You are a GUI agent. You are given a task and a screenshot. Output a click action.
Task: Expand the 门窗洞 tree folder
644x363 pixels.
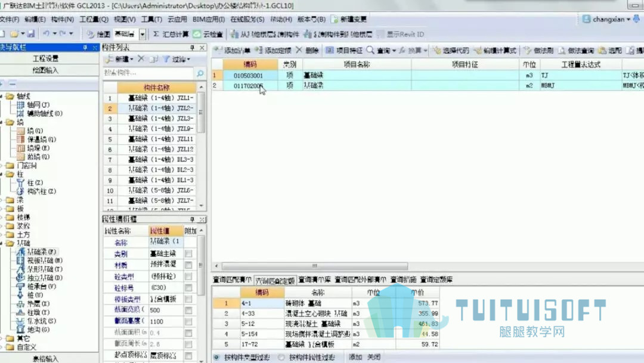2,166
